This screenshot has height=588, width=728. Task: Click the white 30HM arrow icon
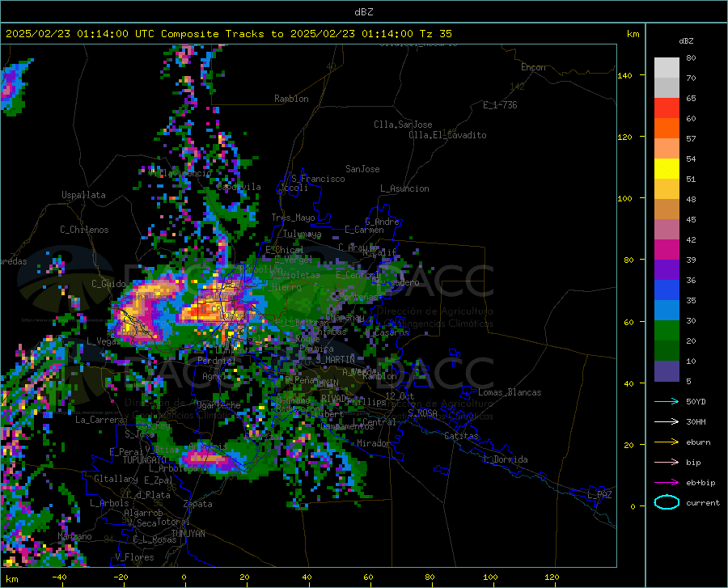[667, 422]
